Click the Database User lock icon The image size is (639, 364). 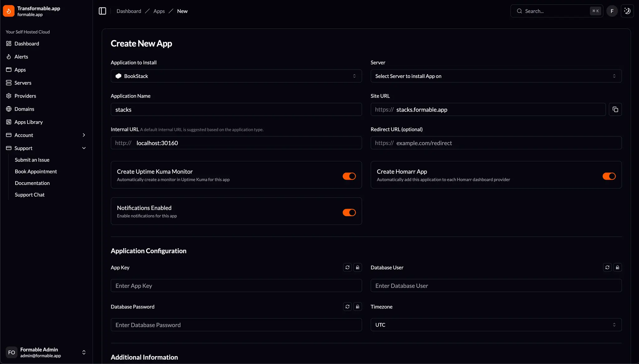click(x=617, y=267)
